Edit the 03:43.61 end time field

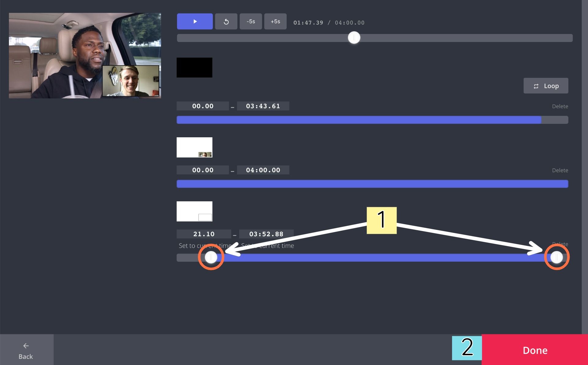[x=263, y=106]
